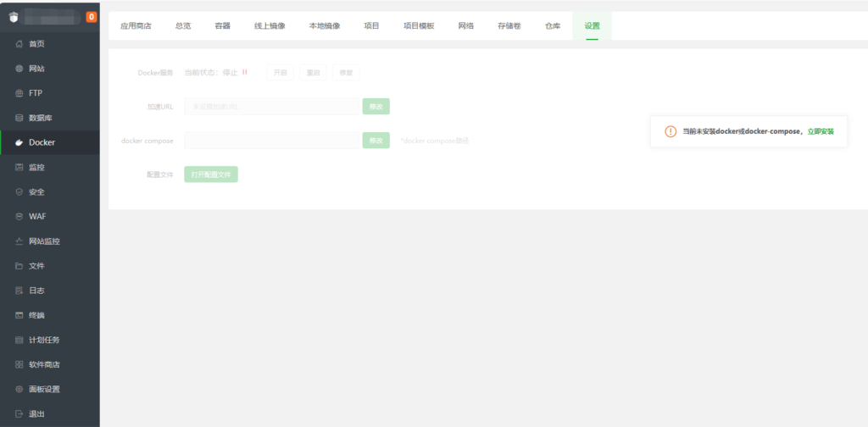868x427 pixels.
Task: Click the docker compose path input field
Action: (x=270, y=141)
